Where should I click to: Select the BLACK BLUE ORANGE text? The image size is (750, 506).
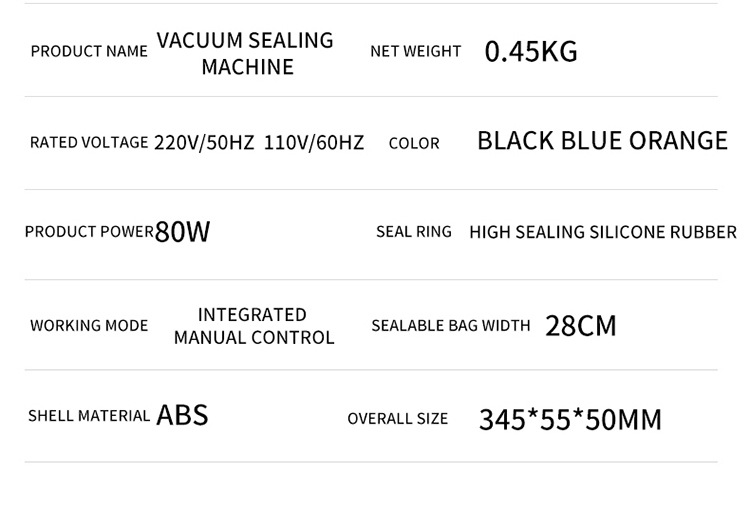click(x=602, y=141)
